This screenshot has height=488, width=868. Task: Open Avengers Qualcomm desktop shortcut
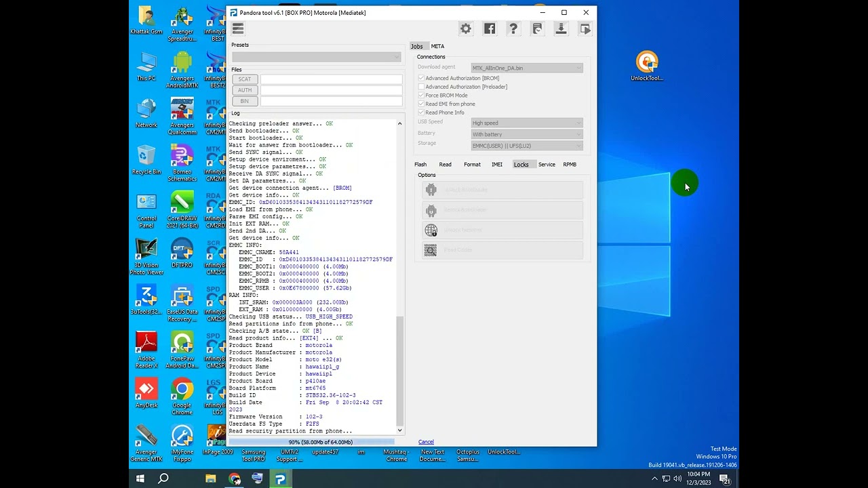pos(182,117)
